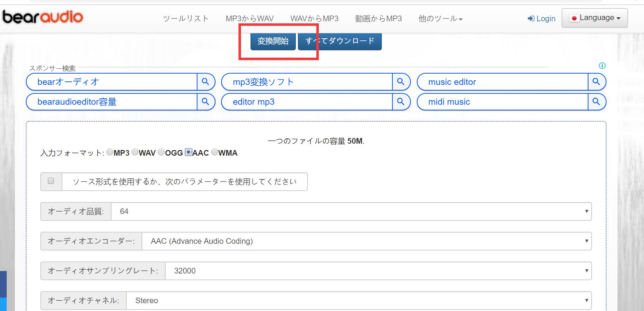The height and width of the screenshot is (311, 644).
Task: Open midi music sponsored search link
Action: (x=502, y=102)
